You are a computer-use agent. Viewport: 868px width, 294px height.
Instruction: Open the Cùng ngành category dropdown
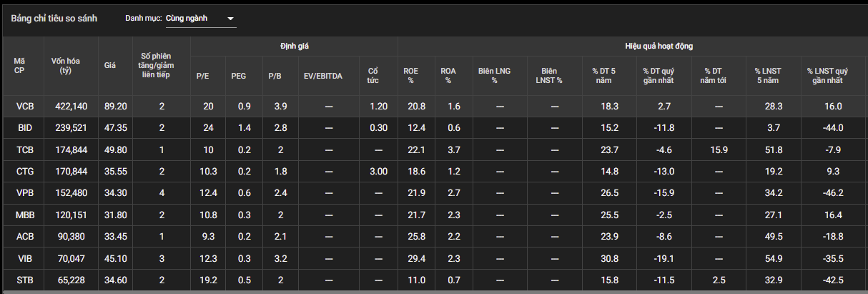pyautogui.click(x=201, y=19)
